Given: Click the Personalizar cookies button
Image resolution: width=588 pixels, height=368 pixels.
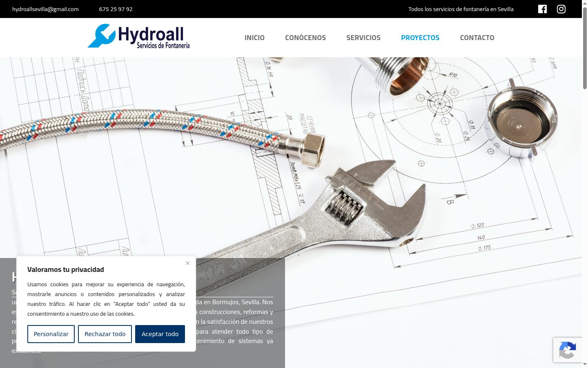Looking at the screenshot, I should (x=51, y=334).
